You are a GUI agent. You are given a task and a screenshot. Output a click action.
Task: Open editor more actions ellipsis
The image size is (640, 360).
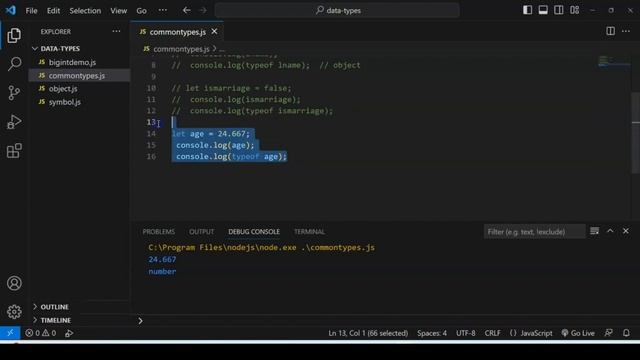[626, 31]
